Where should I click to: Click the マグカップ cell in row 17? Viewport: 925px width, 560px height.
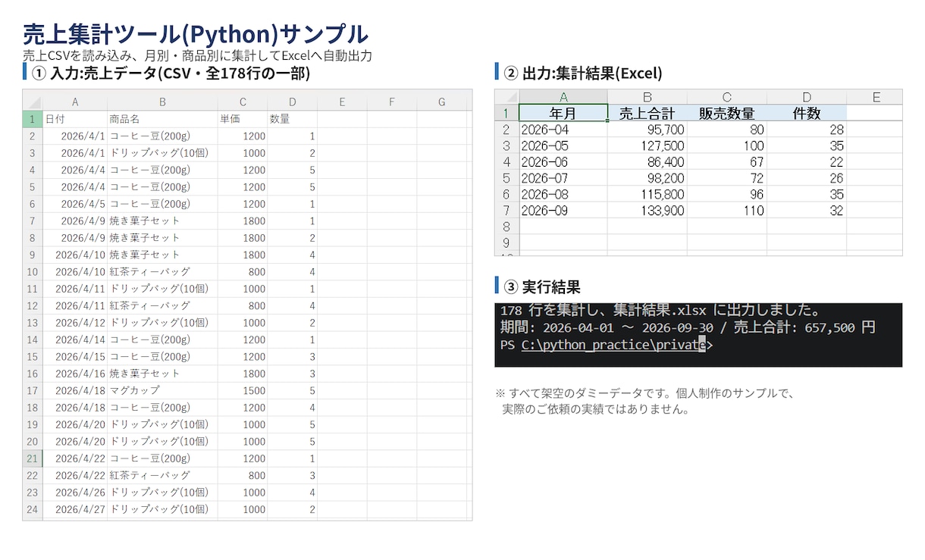coord(162,390)
